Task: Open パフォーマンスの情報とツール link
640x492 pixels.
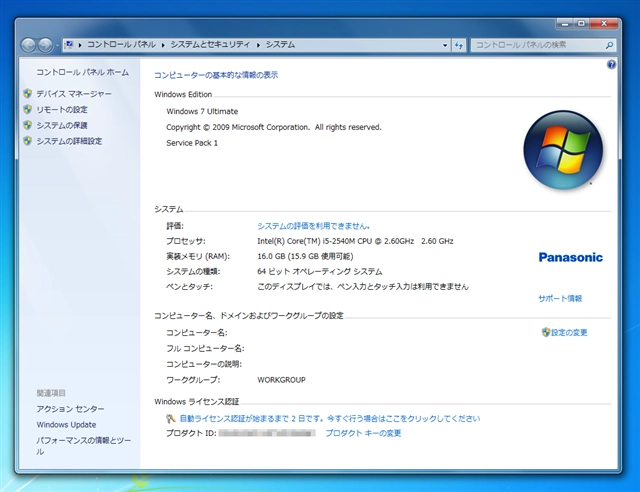Action: [83, 446]
